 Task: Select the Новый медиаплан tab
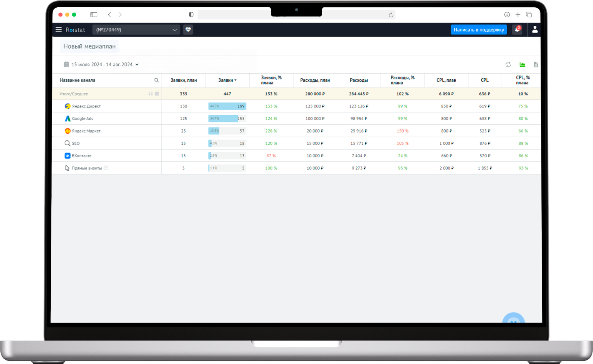(89, 47)
